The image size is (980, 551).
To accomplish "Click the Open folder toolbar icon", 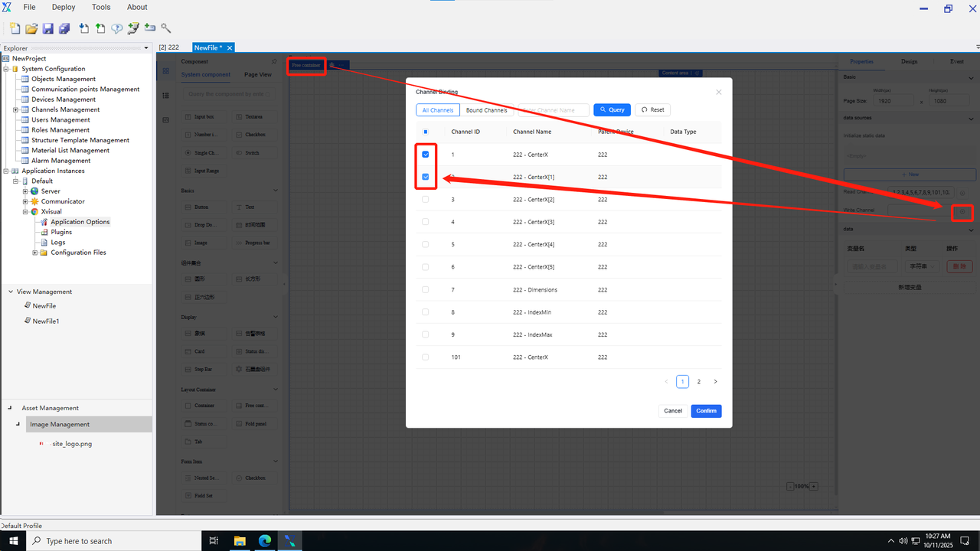I will point(31,28).
